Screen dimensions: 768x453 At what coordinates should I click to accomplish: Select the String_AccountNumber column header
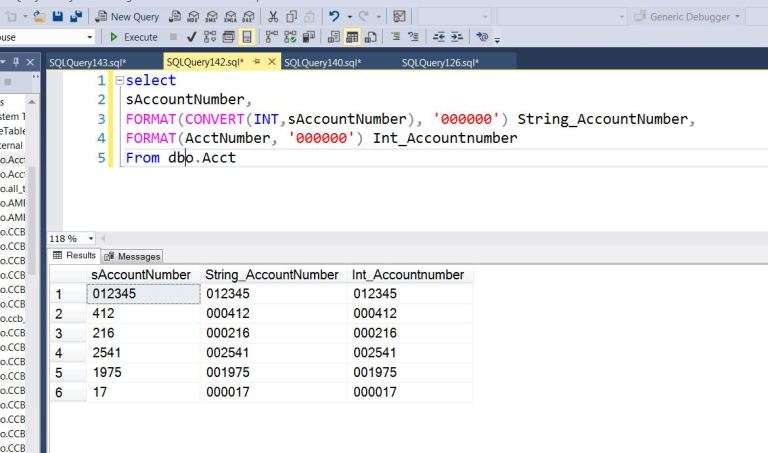271,274
